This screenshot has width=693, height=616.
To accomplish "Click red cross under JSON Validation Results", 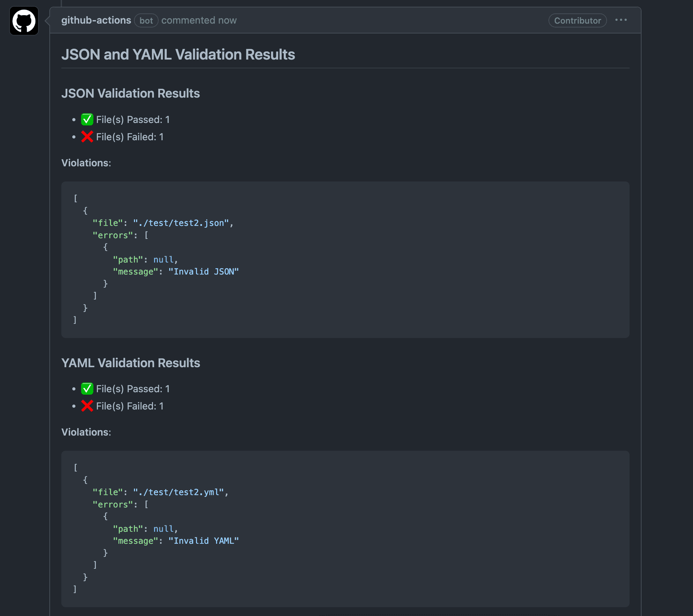I will pos(87,137).
